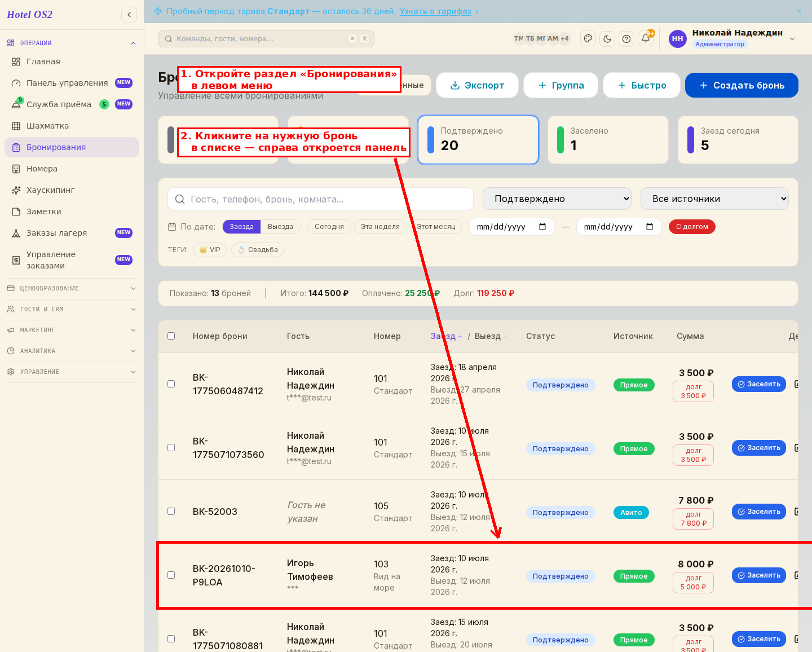Tick checkbox for booking BK-20261010-P9LOA

coord(171,575)
